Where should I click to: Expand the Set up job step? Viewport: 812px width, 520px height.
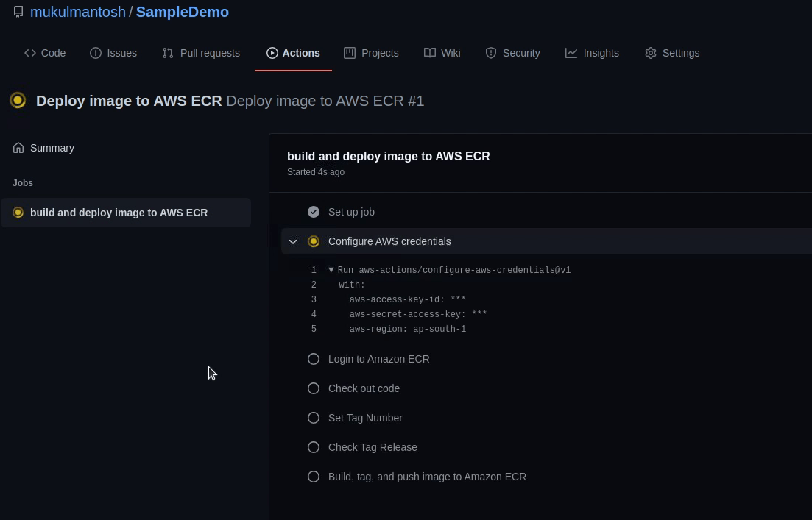tap(351, 212)
